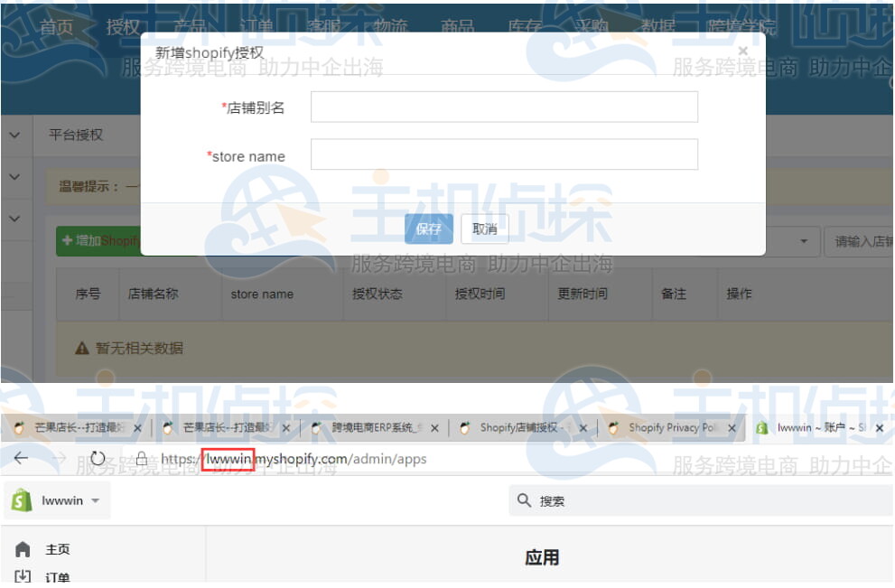Click the browser back arrow icon
This screenshot has width=895, height=588.
click(x=20, y=458)
